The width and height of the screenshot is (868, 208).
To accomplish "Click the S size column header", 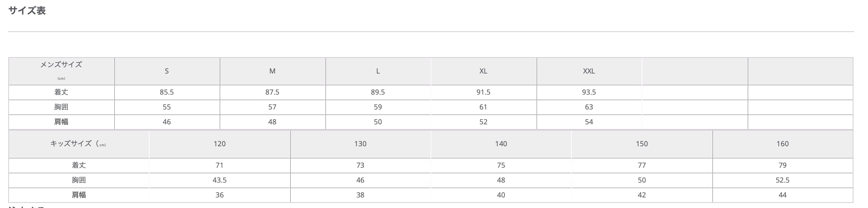I will (x=166, y=71).
